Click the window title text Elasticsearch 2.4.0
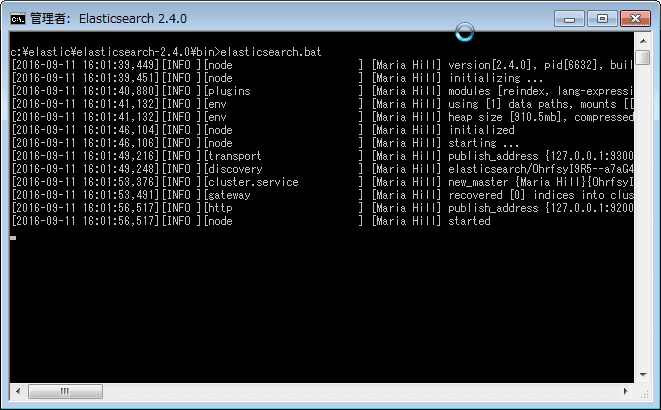Viewport: 661px width, 410px height. (x=132, y=19)
